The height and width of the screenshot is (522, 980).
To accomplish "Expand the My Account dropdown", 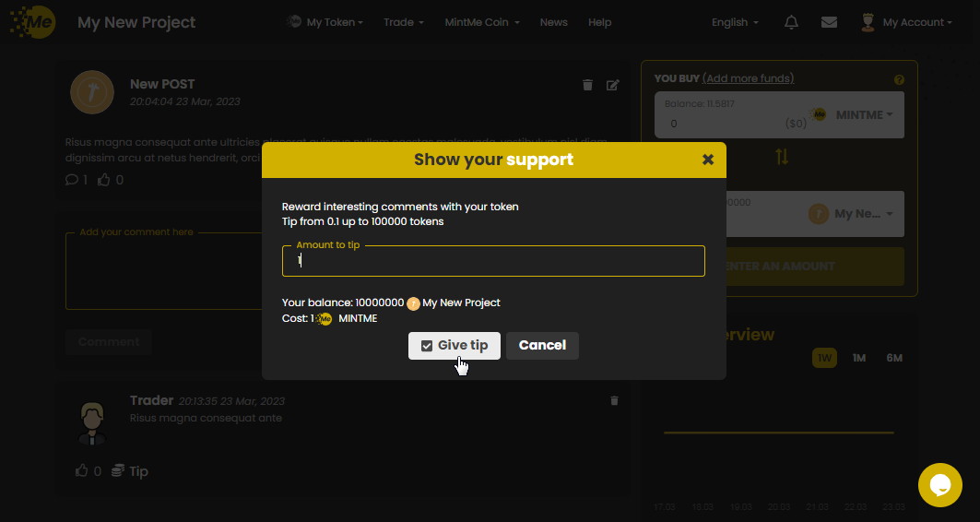I will [x=906, y=22].
